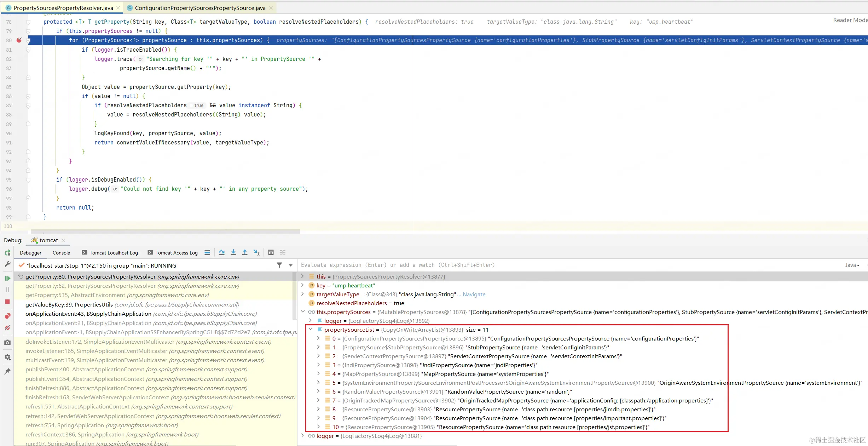Collapse the propertySourceList node

pos(311,330)
